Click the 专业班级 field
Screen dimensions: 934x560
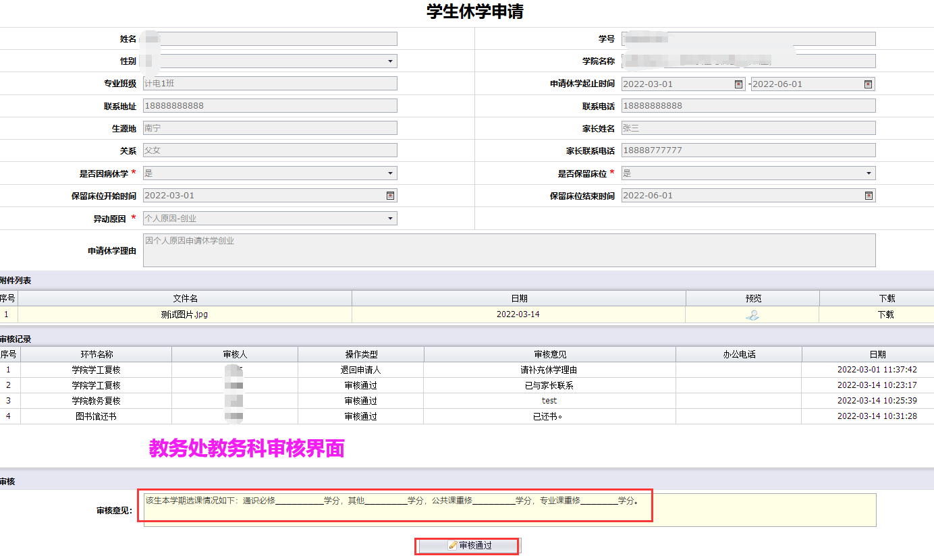point(270,84)
